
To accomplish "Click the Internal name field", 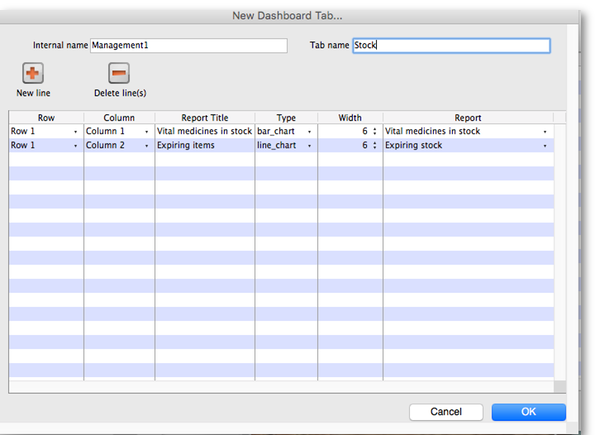I will click(x=188, y=45).
